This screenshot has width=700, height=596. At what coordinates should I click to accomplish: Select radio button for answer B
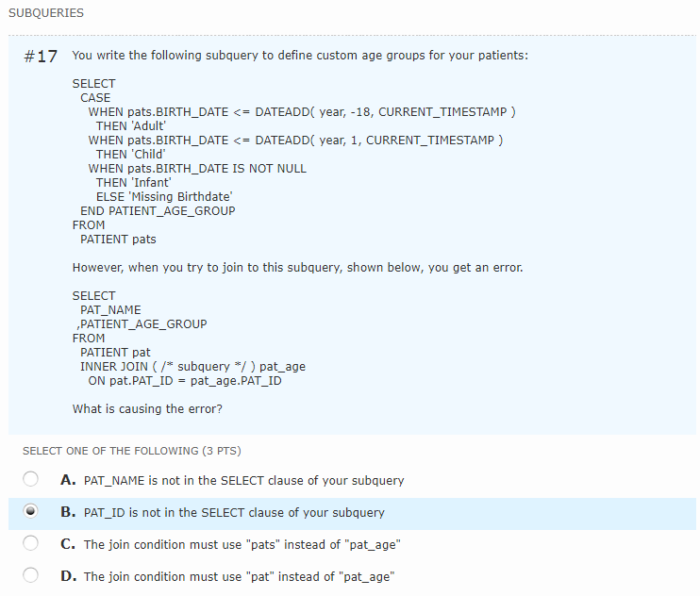pyautogui.click(x=30, y=511)
